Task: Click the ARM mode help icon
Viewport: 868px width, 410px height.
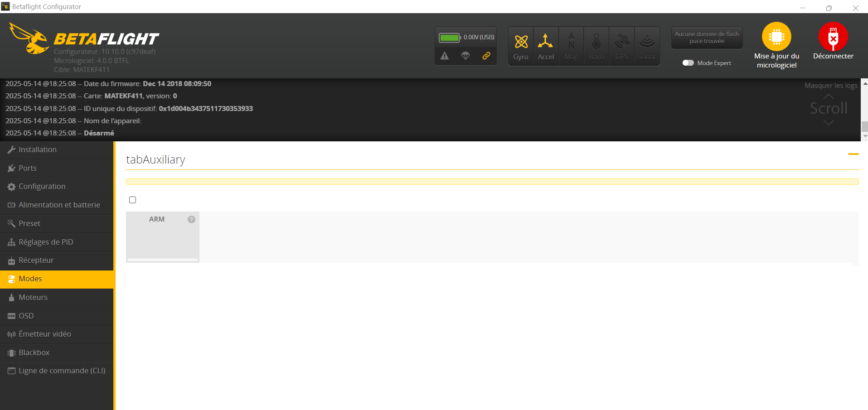Action: tap(191, 219)
